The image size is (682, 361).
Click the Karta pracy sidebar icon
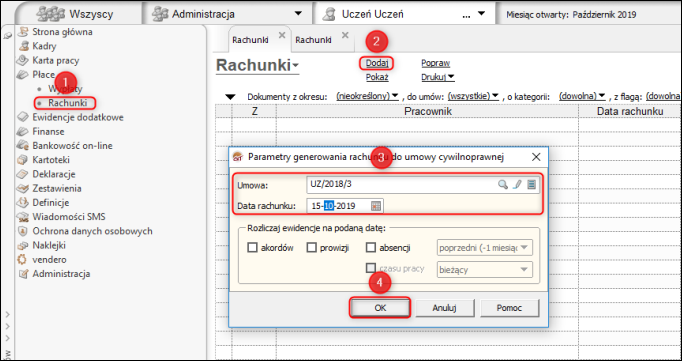point(23,60)
